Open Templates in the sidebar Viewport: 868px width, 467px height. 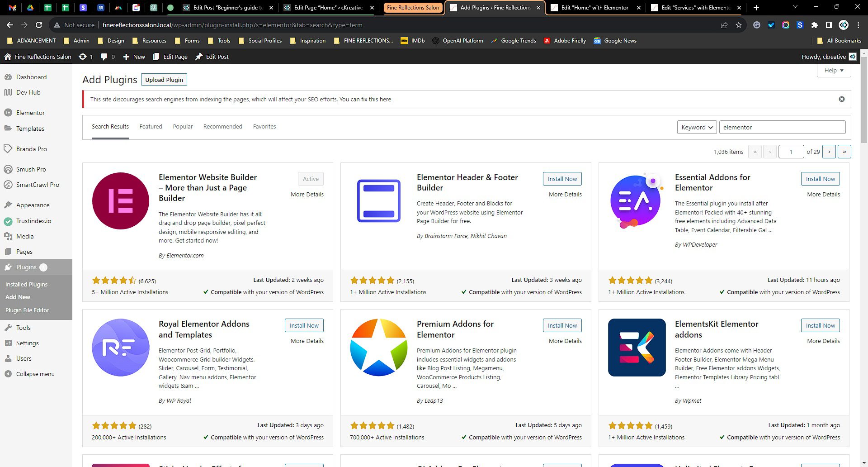coord(30,129)
